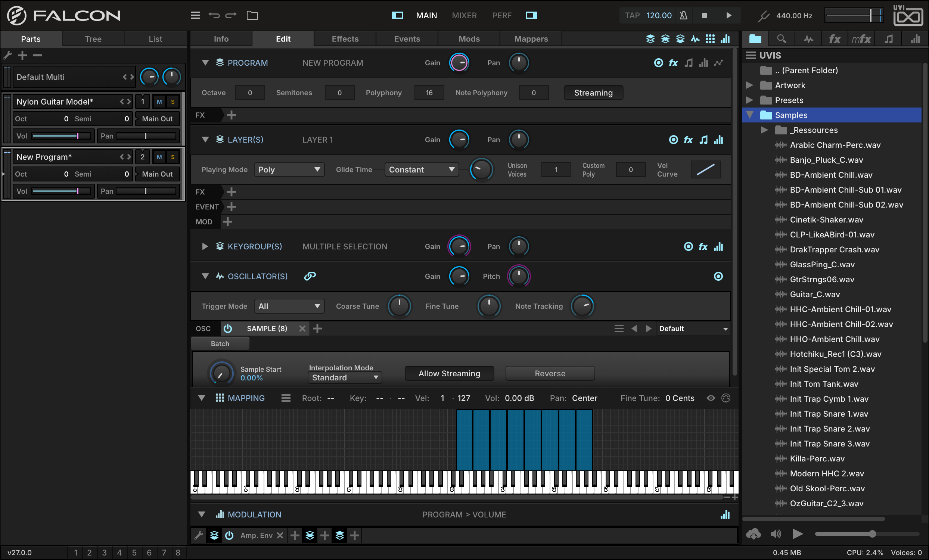
Task: Toggle the metronome icon
Action: 684,15
